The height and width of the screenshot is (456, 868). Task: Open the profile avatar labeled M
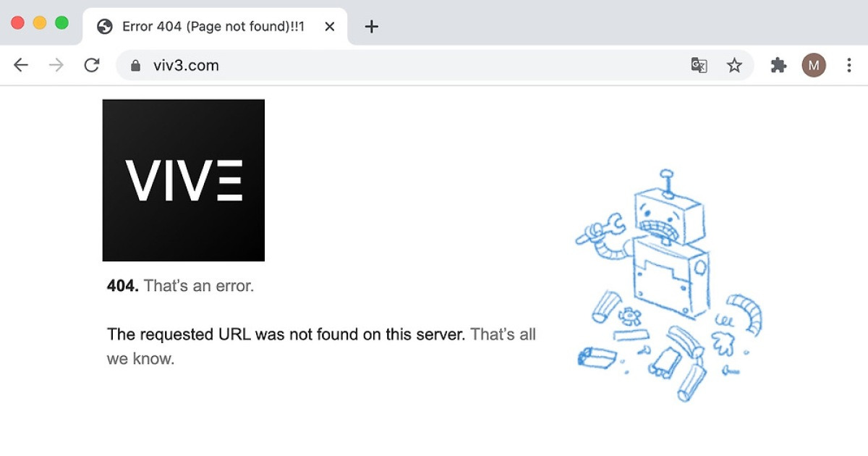814,64
